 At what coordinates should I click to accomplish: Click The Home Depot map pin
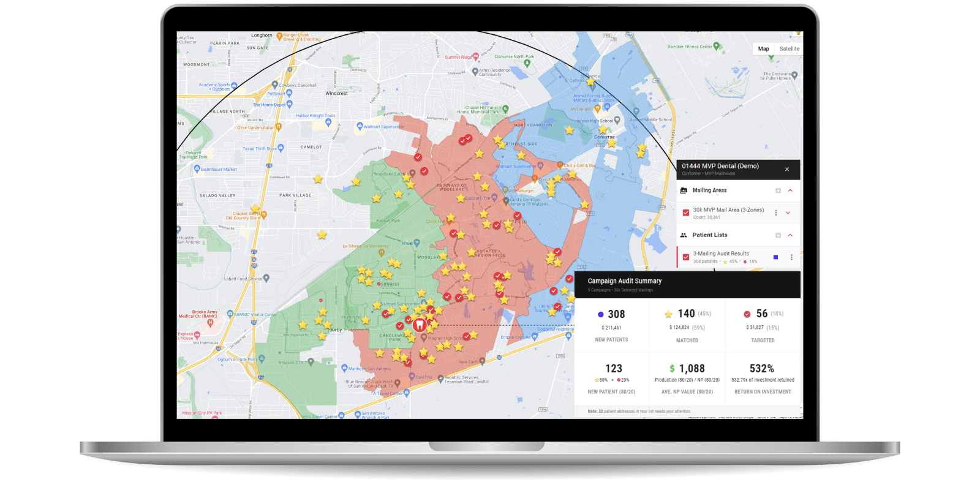[x=290, y=105]
